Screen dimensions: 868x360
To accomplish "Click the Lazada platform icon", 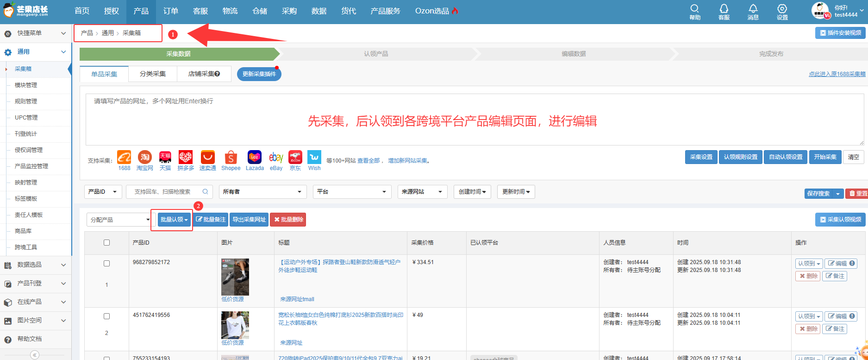I will pyautogui.click(x=255, y=158).
